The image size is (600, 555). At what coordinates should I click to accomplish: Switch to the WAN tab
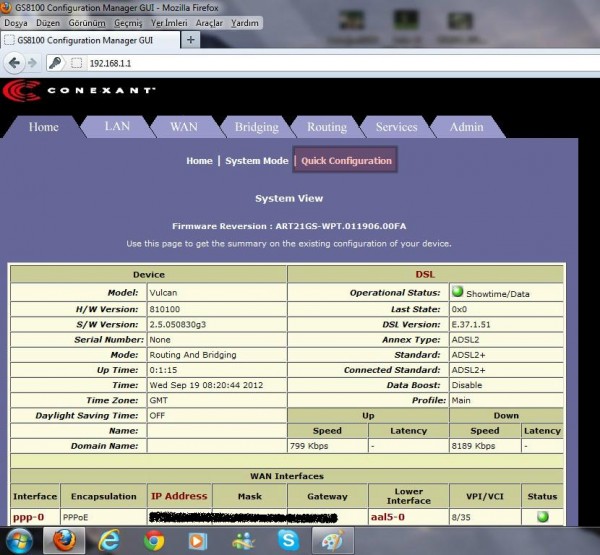pyautogui.click(x=184, y=127)
